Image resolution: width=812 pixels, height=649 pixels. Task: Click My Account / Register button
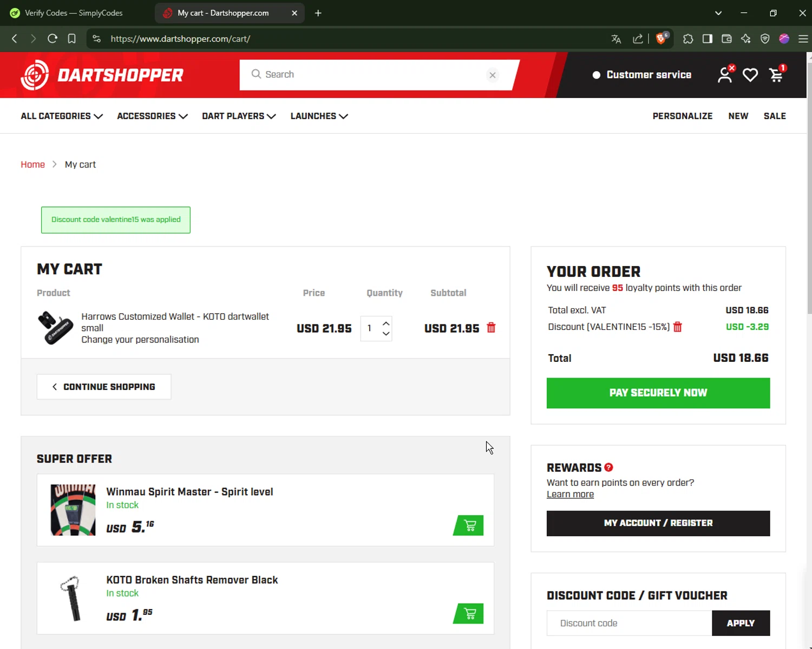click(658, 523)
